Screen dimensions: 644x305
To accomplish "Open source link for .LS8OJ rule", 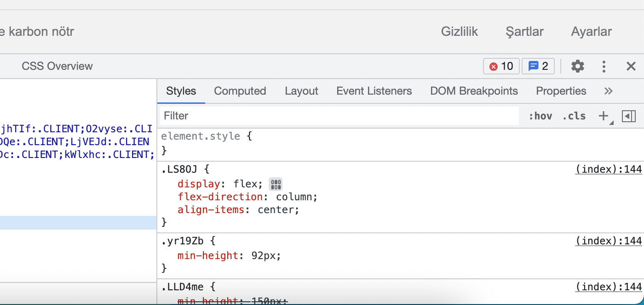I will coord(609,169).
